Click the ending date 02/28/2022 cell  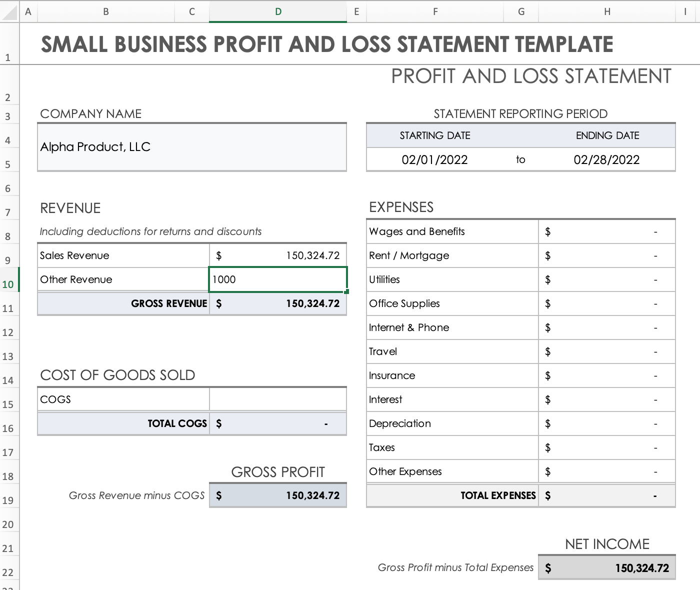606,160
